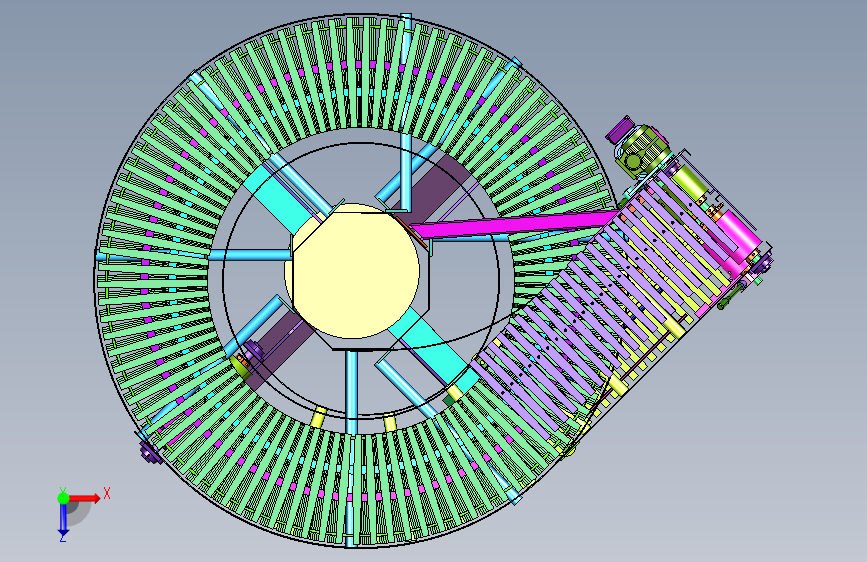
Task: Pick the purple motor end cap beside green gearbox
Action: point(618,129)
